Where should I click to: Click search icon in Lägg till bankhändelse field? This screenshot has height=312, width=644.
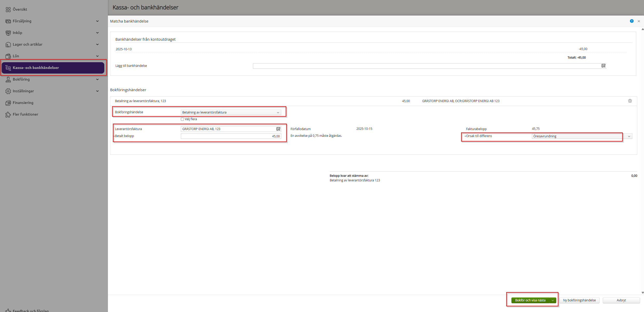coord(603,66)
